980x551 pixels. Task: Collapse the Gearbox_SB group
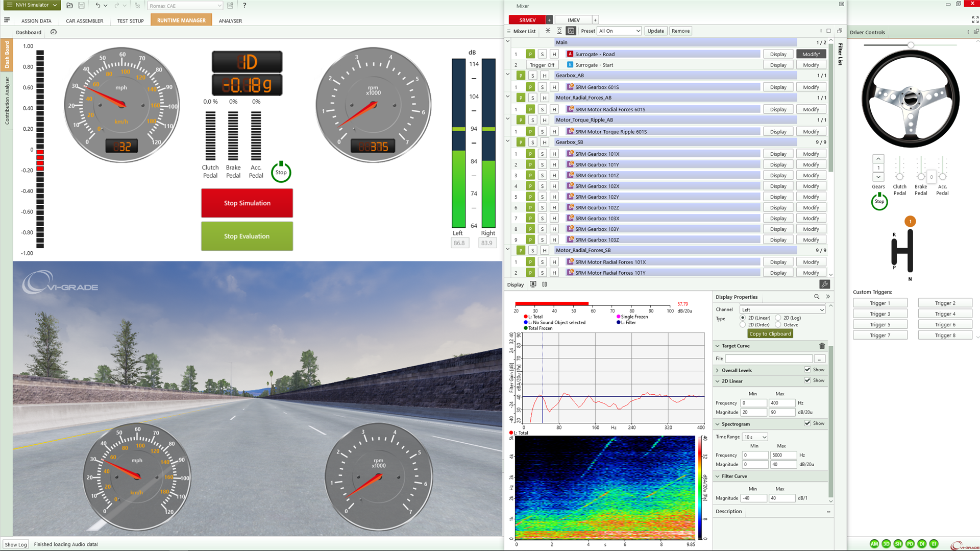click(x=507, y=141)
